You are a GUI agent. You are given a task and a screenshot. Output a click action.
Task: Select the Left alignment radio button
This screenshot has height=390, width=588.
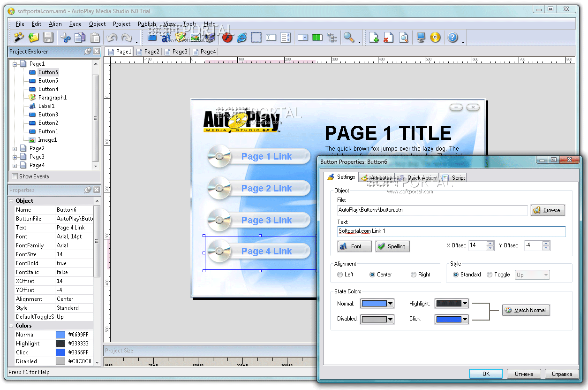[x=340, y=275]
